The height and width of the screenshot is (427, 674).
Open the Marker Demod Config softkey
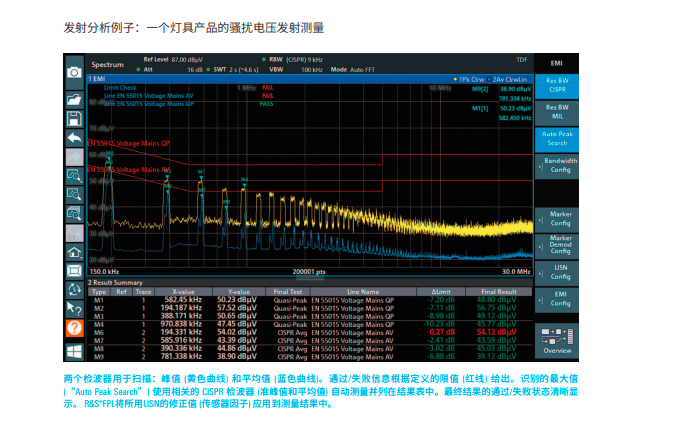(559, 245)
